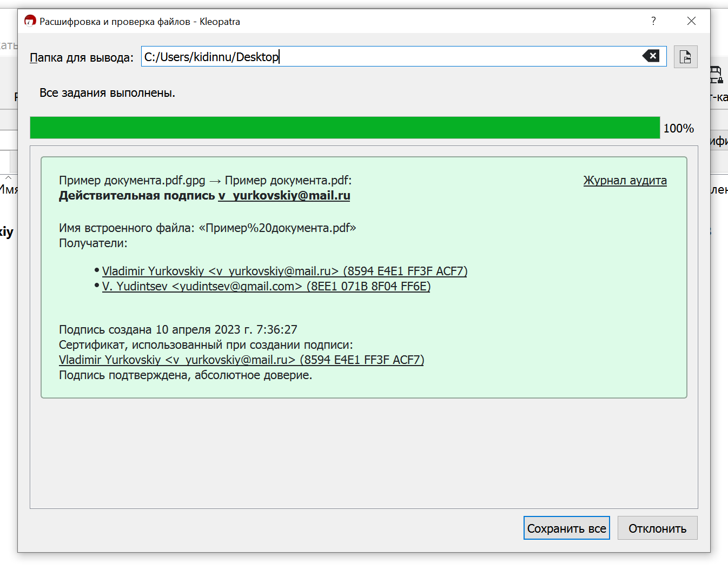This screenshot has height=570, width=728.
Task: Open recipient Vladimir Yurkovskiy in Получатели list
Action: pos(284,271)
